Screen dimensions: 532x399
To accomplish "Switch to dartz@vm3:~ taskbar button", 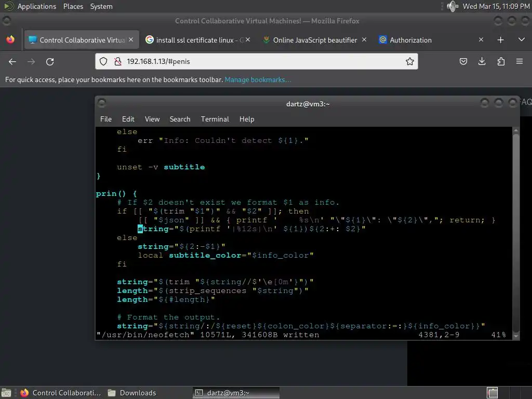I will 236,393.
